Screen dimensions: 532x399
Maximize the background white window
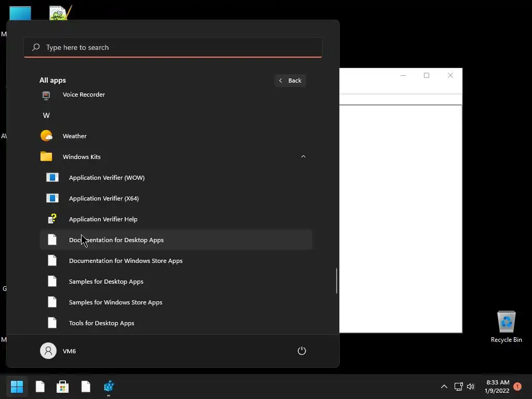pyautogui.click(x=427, y=75)
